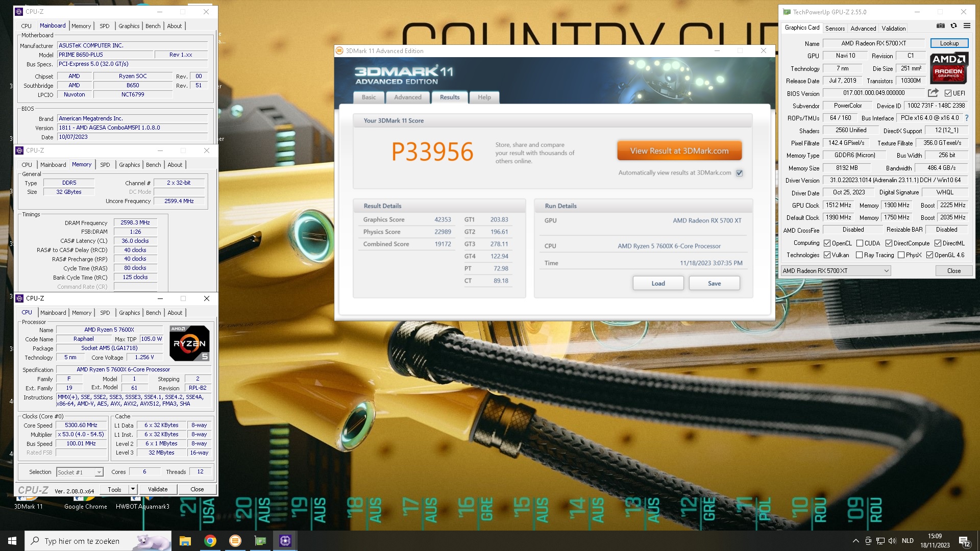Image resolution: width=980 pixels, height=551 pixels.
Task: Click the Ryzen 5 logo in CPU-Z
Action: (189, 343)
